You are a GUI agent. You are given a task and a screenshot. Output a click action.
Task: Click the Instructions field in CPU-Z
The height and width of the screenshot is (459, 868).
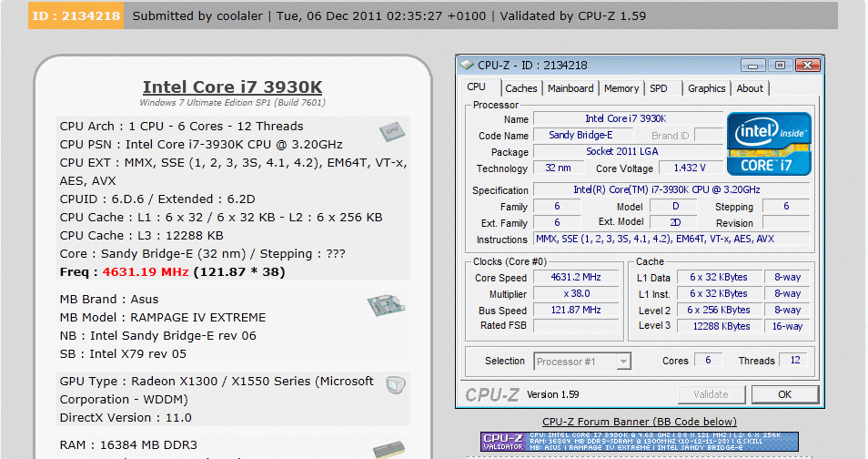(671, 239)
